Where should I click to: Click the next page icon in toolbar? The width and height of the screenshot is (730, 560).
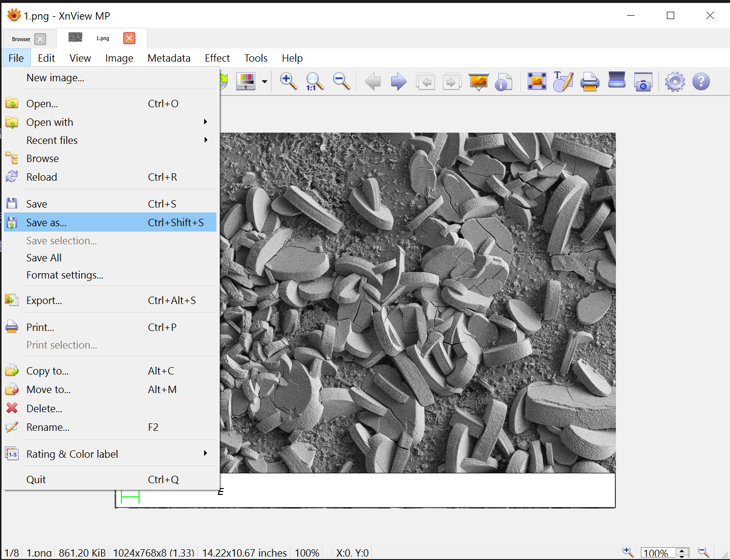click(x=452, y=81)
